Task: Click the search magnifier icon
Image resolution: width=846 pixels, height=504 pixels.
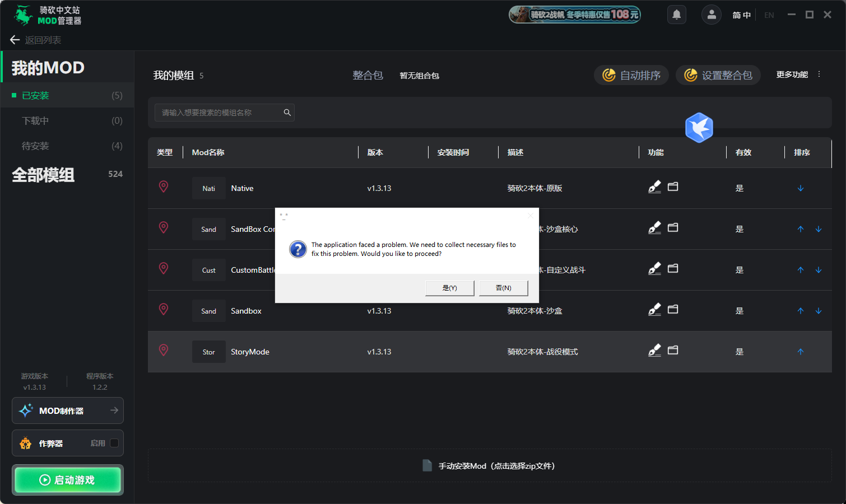Action: (x=287, y=113)
